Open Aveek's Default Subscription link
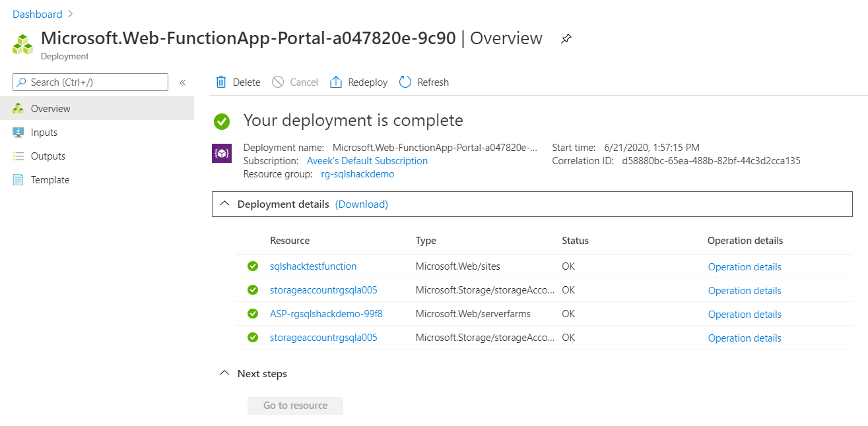868x426 pixels. [x=367, y=161]
